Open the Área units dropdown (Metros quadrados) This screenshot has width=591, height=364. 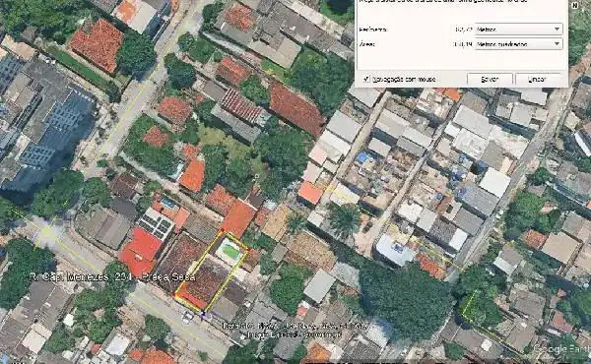pyautogui.click(x=519, y=44)
